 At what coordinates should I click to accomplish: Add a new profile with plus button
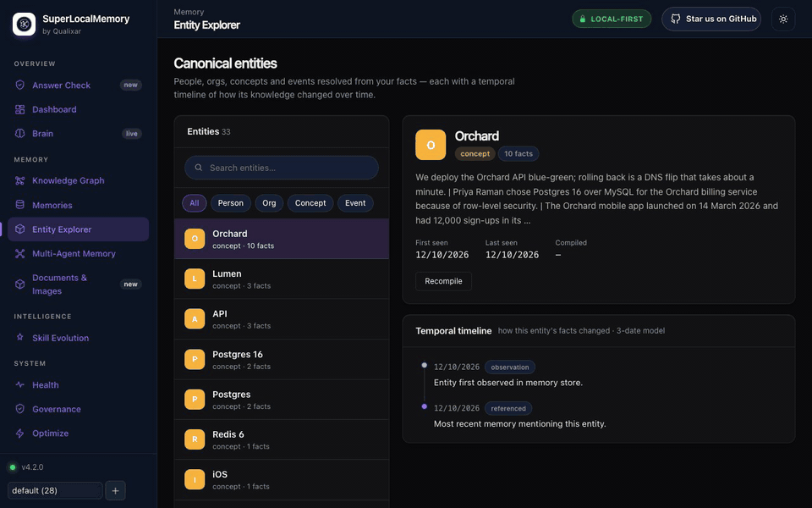116,490
